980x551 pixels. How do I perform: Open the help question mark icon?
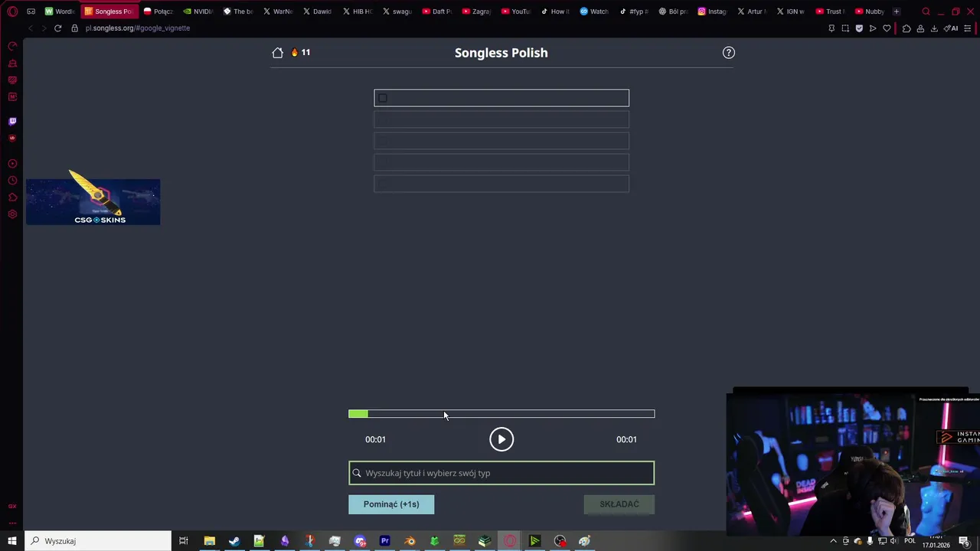tap(729, 53)
